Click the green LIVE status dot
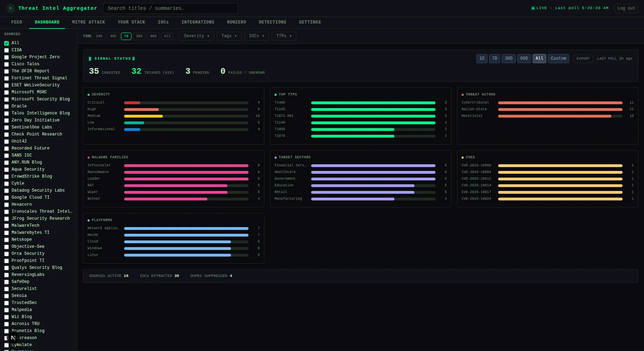Viewport: 644px width, 351px height. 533,8
